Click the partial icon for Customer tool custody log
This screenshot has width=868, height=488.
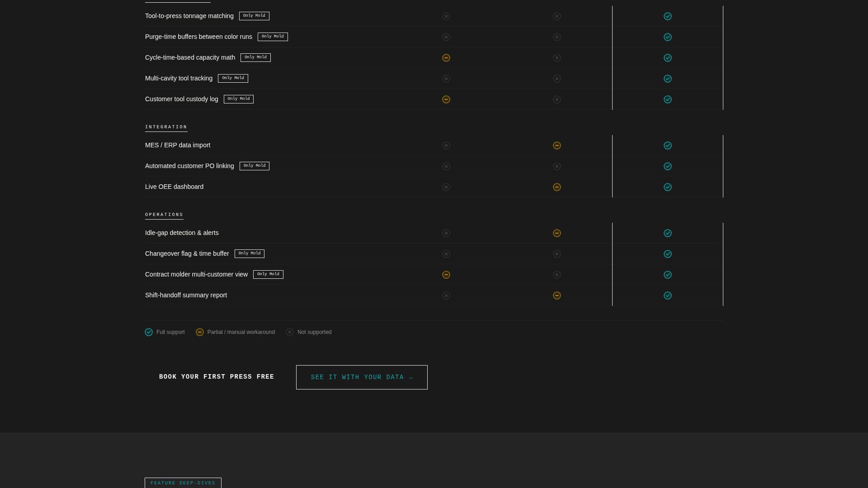coord(446,99)
